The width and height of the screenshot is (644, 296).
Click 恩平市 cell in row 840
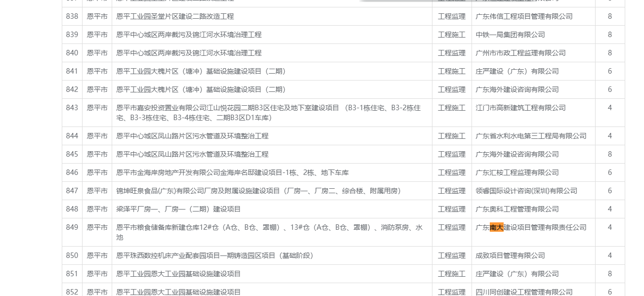click(97, 53)
